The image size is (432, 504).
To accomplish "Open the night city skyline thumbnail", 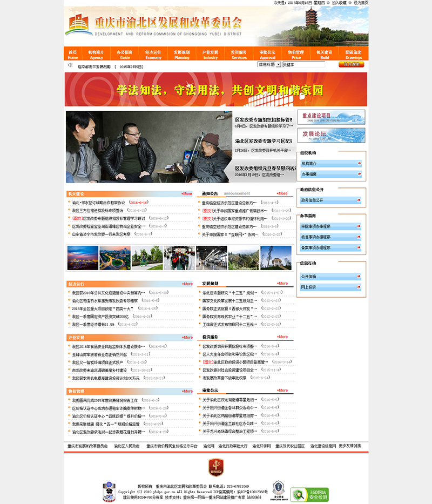I will pyautogui.click(x=83, y=258).
